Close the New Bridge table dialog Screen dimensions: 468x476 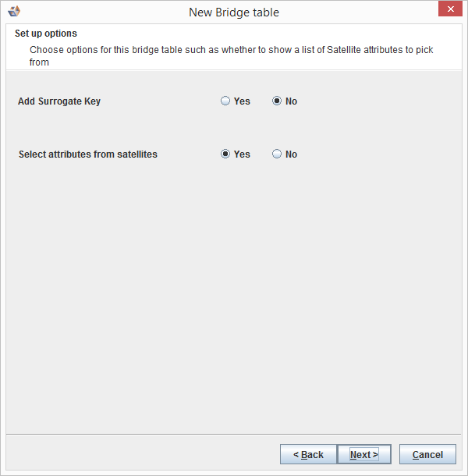point(448,10)
